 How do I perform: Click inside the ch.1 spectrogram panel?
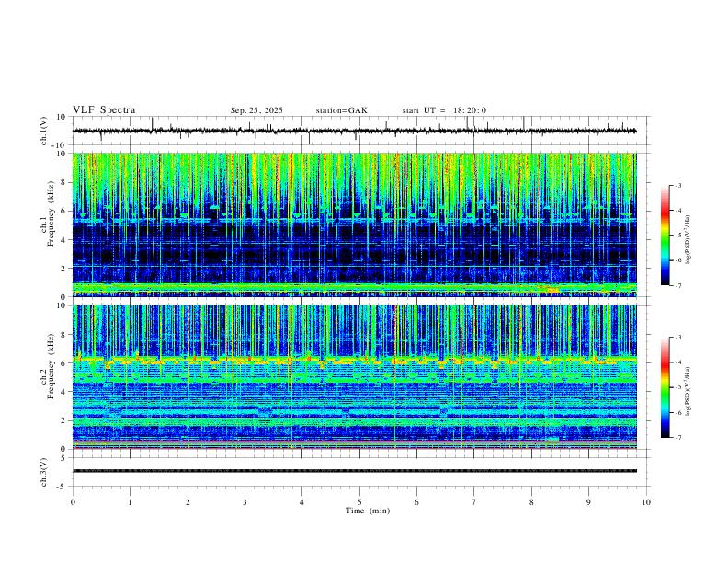[x=354, y=224]
